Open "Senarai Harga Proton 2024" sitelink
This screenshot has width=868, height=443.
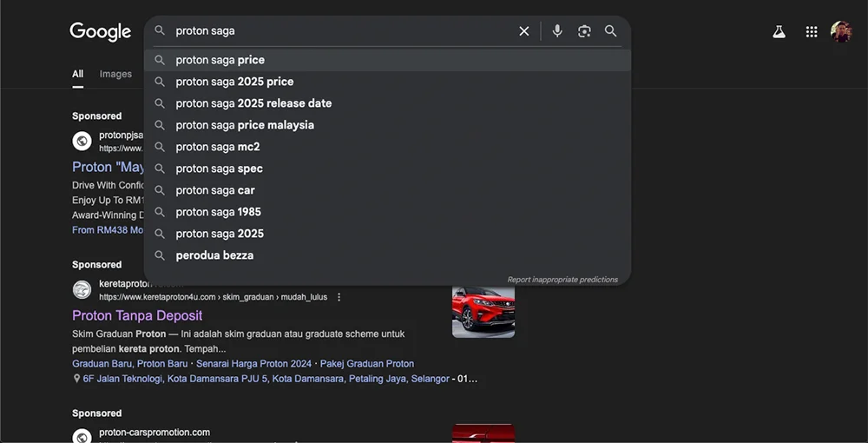(253, 363)
